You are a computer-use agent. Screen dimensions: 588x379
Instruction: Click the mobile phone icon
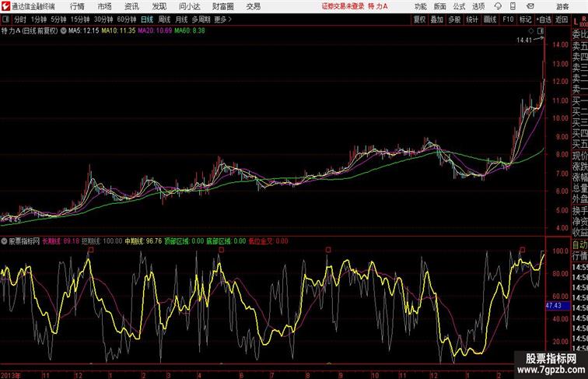coord(513,6)
